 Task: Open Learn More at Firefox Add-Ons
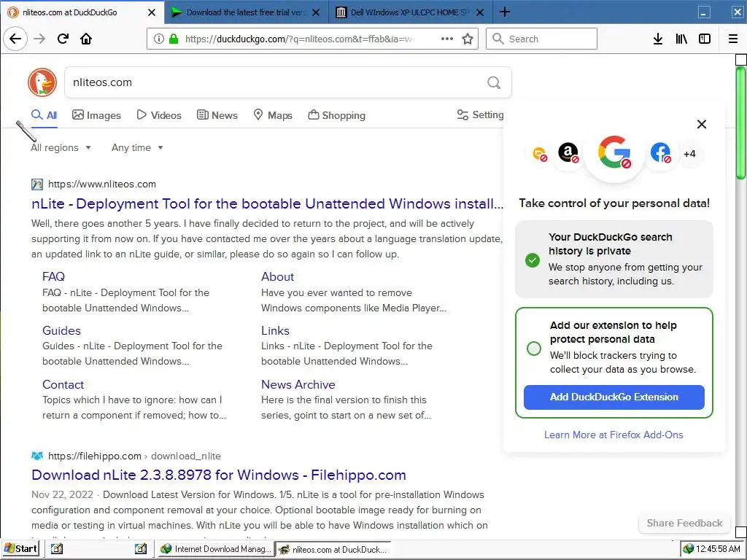(x=614, y=435)
